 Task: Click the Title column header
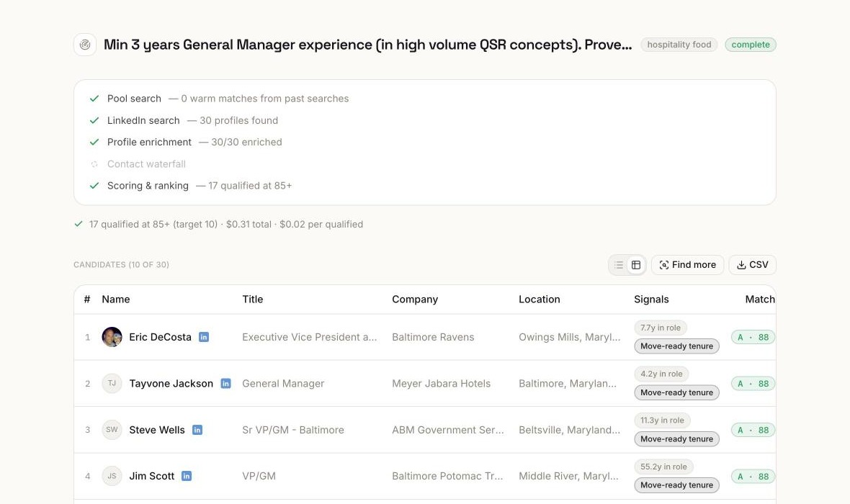(253, 299)
